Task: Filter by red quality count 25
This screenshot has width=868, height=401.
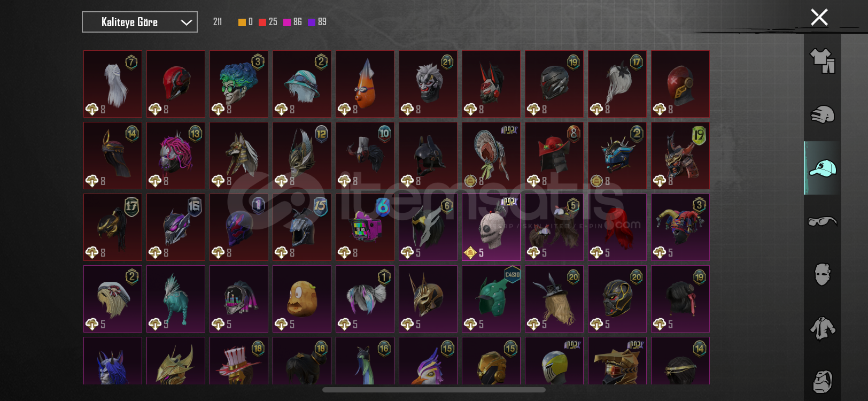Action: 268,22
